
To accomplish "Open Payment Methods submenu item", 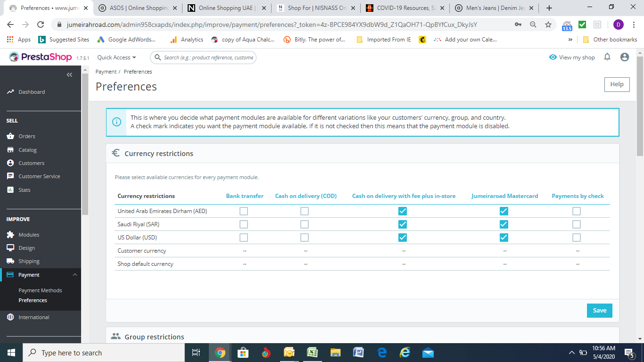I will click(x=40, y=290).
